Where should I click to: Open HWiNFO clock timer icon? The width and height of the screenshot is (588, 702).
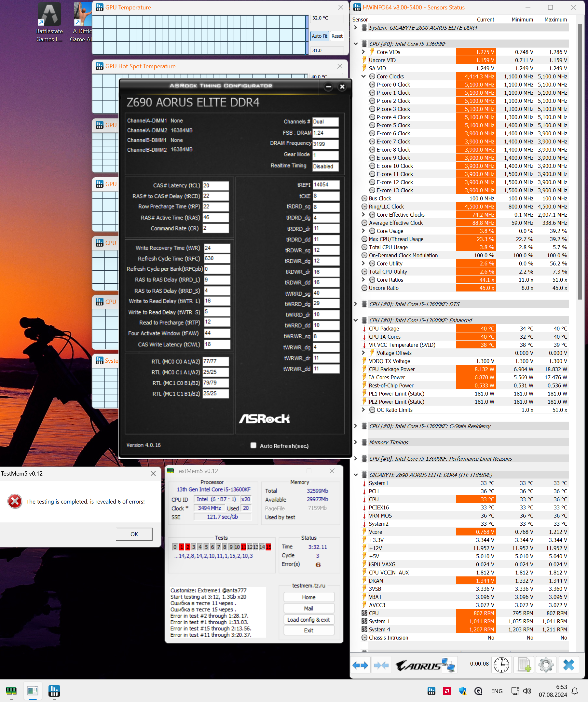tap(501, 665)
